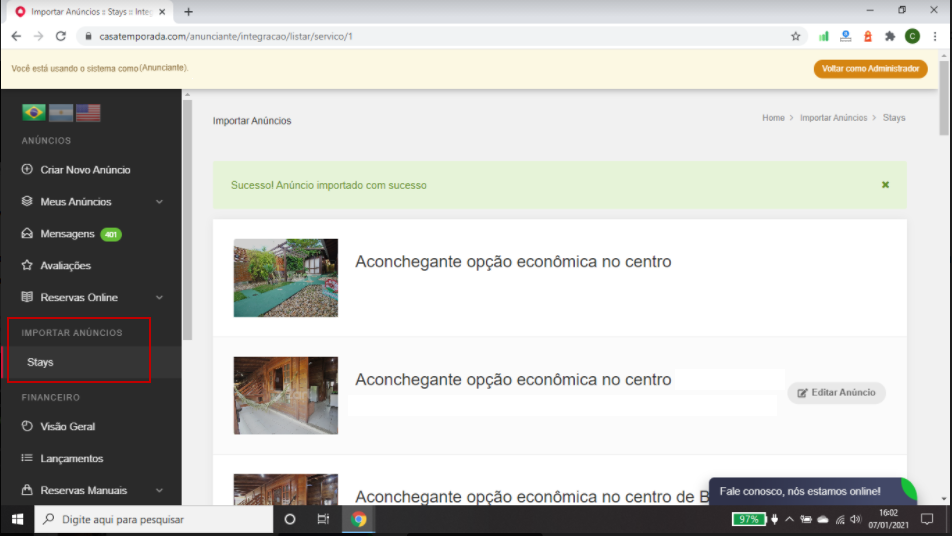Open the Windows notification center icon
The width and height of the screenshot is (952, 536).
(x=927, y=520)
